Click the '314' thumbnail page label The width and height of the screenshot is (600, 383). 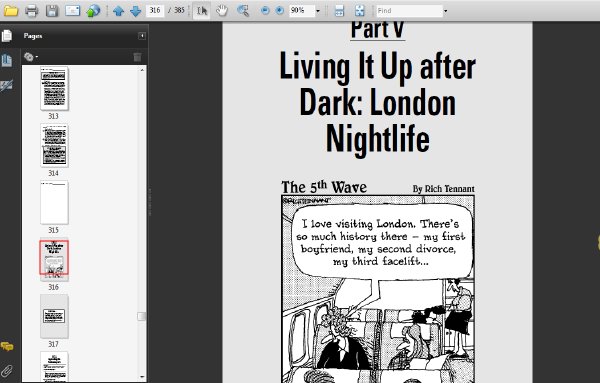coord(54,173)
